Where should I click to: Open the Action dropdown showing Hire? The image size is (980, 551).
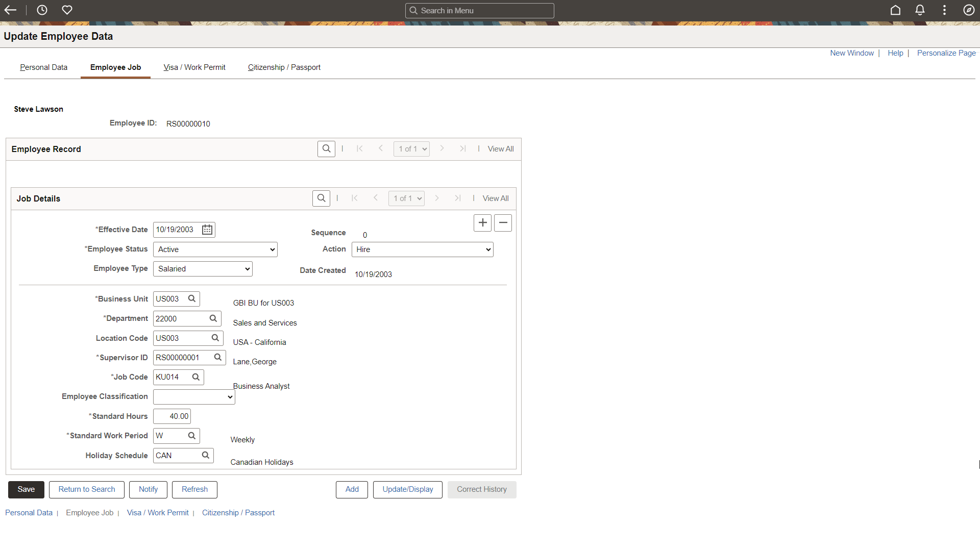tap(422, 249)
